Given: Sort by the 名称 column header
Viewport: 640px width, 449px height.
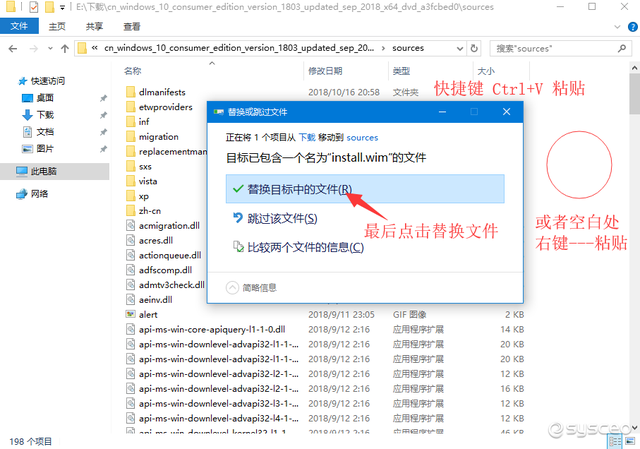Looking at the screenshot, I should point(132,71).
